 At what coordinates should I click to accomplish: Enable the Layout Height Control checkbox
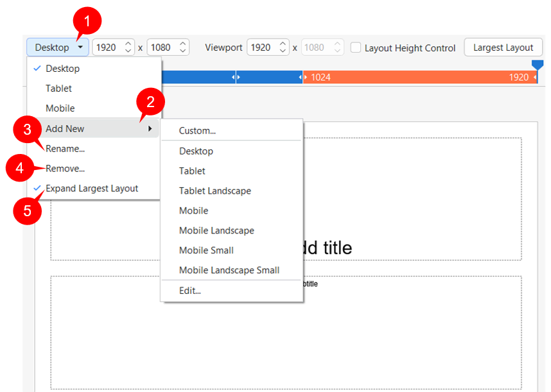354,47
